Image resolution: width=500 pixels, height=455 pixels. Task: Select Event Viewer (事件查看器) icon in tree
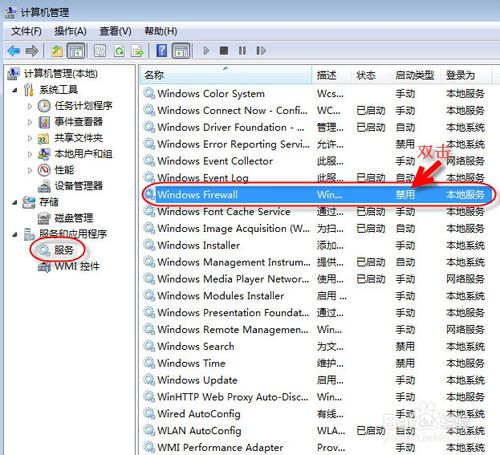pyautogui.click(x=44, y=122)
